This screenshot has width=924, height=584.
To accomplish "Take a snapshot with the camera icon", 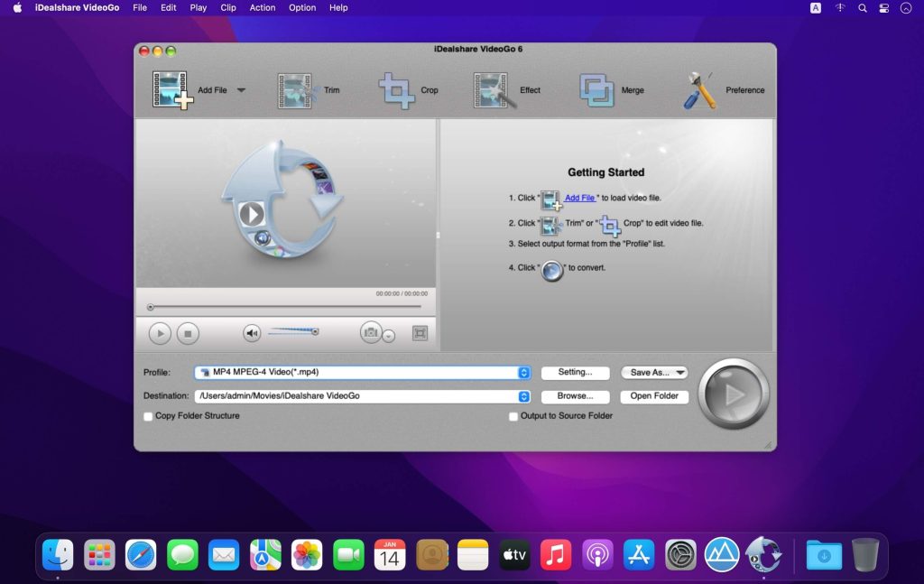I will point(370,332).
